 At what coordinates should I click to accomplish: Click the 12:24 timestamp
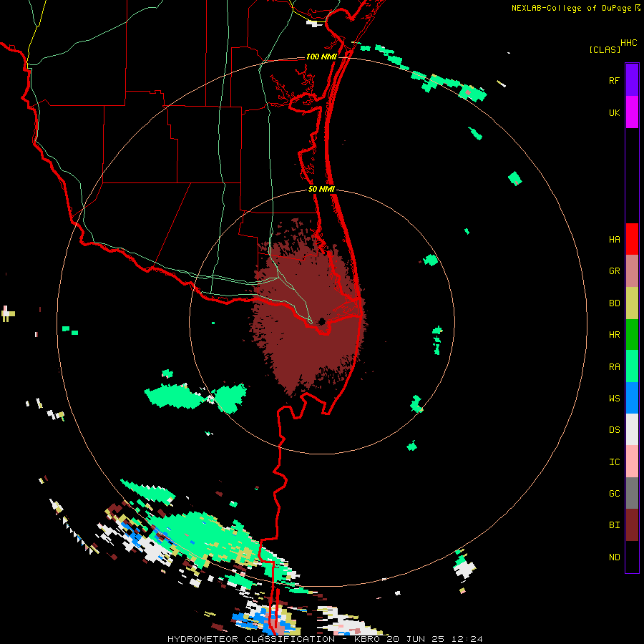click(468, 639)
